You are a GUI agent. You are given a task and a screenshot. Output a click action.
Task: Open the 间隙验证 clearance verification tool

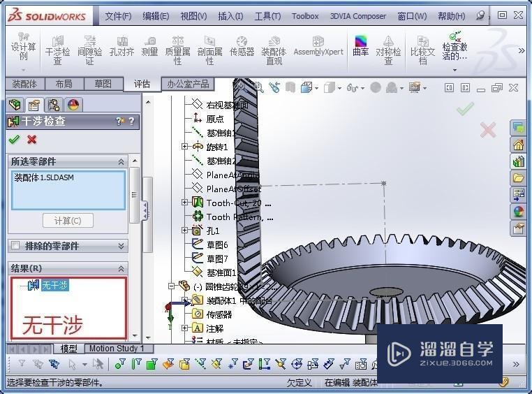click(90, 51)
